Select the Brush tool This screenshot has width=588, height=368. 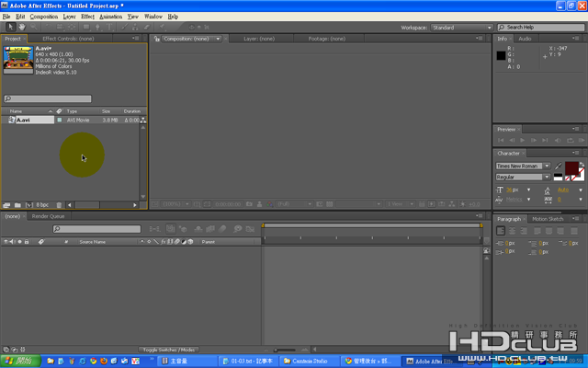tap(124, 27)
